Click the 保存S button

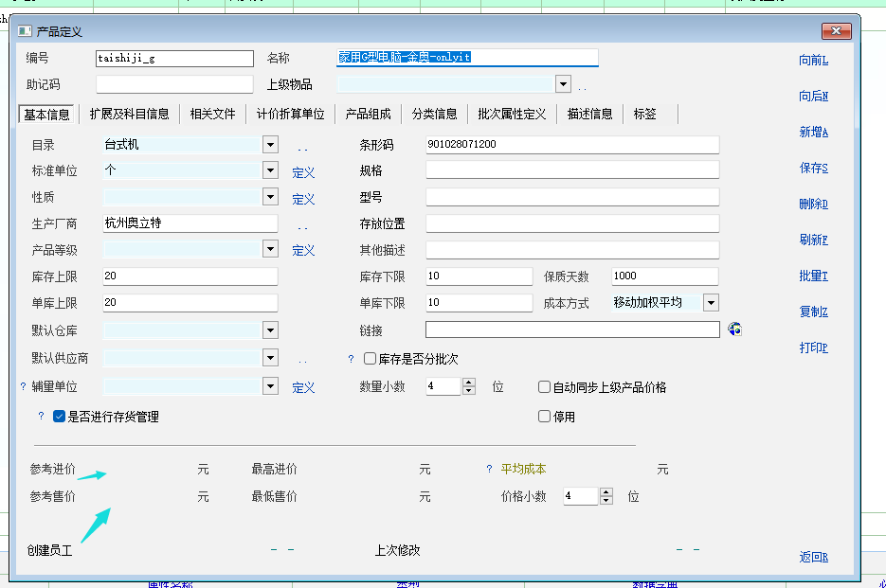(813, 169)
